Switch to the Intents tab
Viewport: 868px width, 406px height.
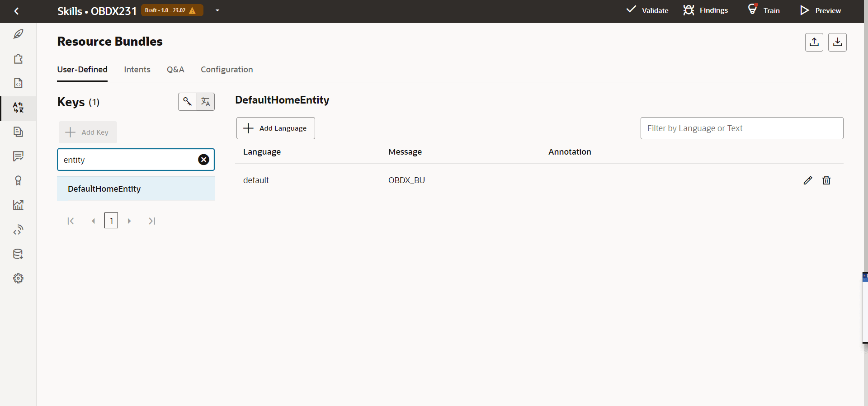point(137,70)
